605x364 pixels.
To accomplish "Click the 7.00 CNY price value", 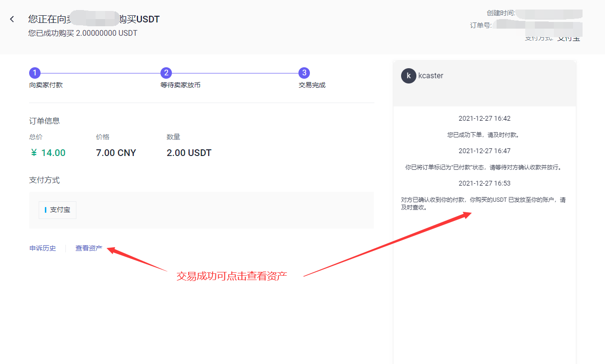I will tap(116, 153).
